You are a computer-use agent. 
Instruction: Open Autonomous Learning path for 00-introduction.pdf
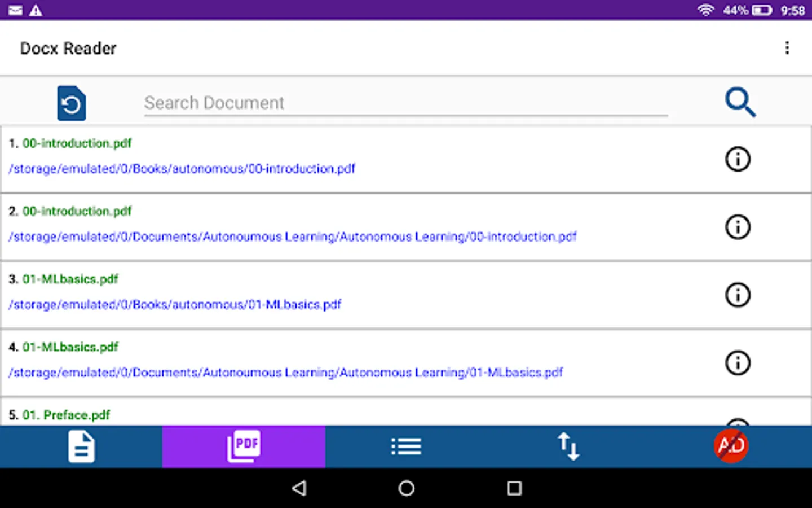coord(292,237)
